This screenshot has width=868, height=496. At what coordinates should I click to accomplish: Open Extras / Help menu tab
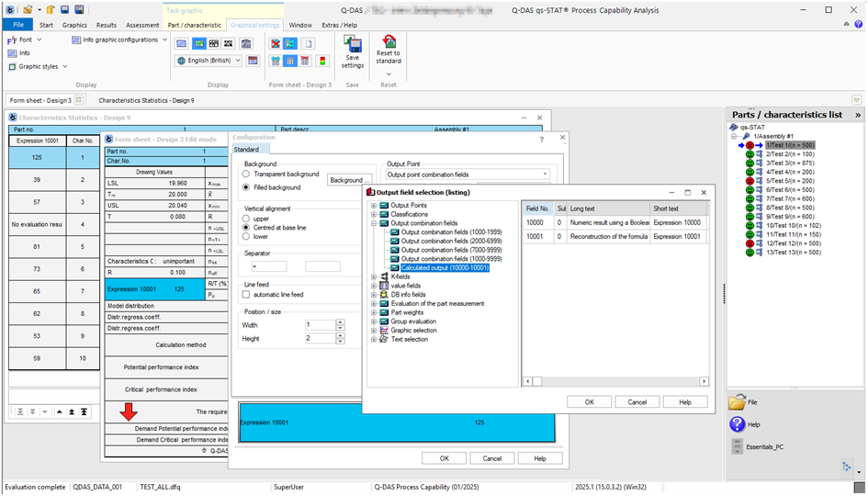[339, 25]
